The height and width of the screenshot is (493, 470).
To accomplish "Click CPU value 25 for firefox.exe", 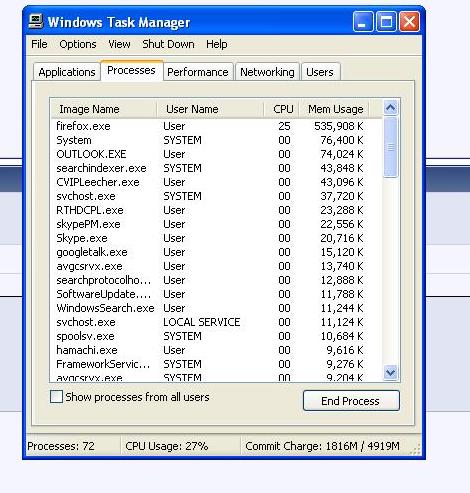I will click(284, 126).
